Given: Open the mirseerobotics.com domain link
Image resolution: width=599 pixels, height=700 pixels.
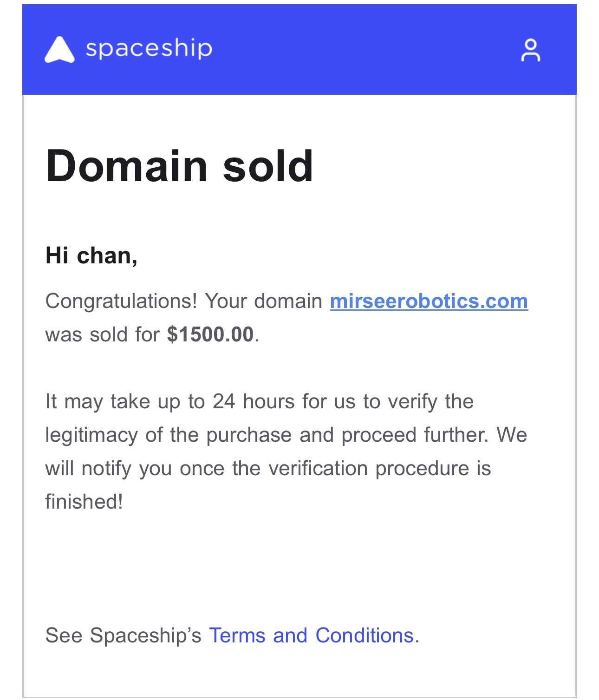Looking at the screenshot, I should click(x=429, y=301).
